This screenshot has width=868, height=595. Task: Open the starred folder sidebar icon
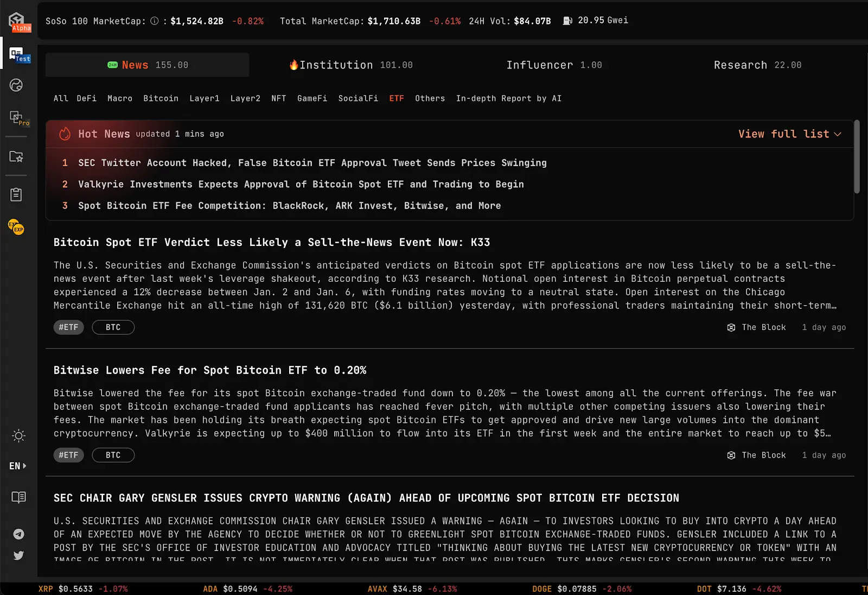click(x=16, y=157)
